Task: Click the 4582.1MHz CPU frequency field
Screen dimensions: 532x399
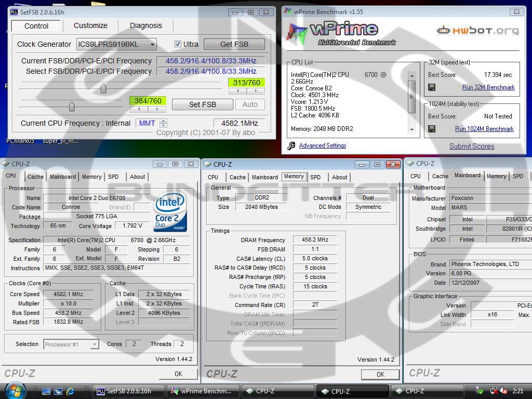Action: point(240,123)
